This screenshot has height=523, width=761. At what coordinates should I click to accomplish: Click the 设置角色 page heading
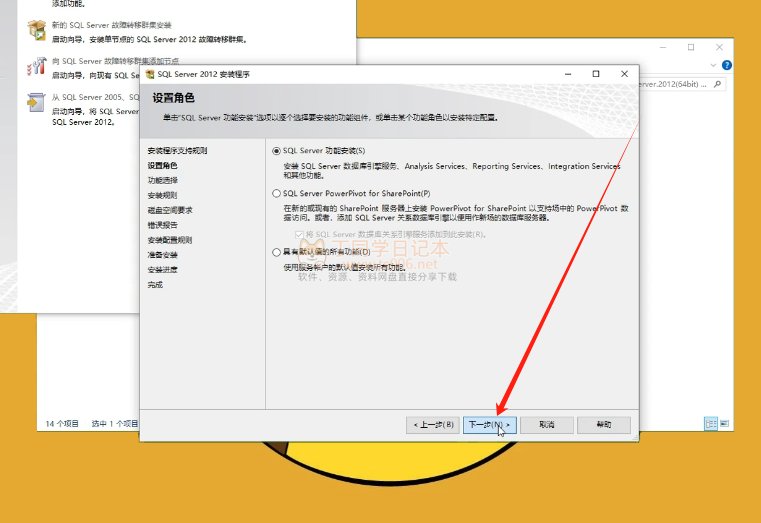coord(173,98)
